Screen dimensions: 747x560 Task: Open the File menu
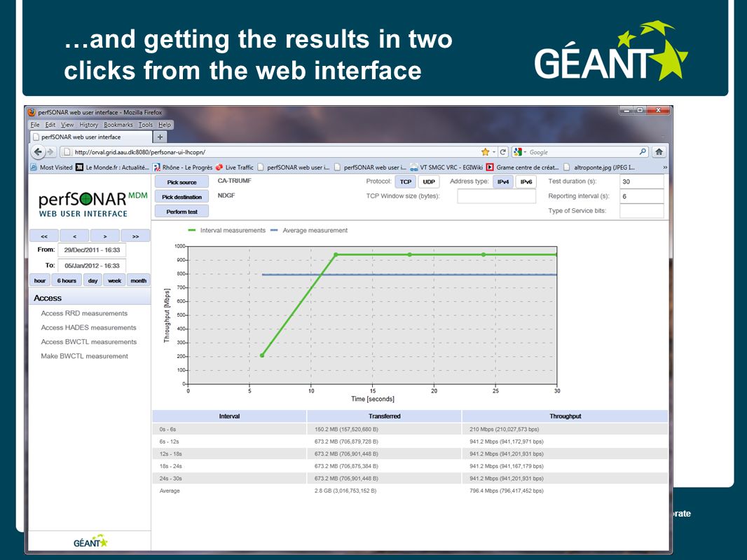pyautogui.click(x=35, y=125)
